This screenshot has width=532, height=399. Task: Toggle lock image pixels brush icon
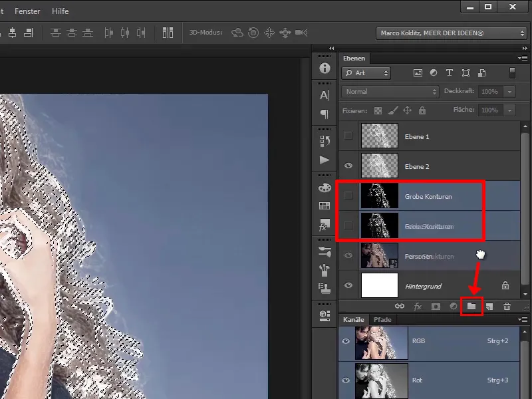tap(393, 110)
